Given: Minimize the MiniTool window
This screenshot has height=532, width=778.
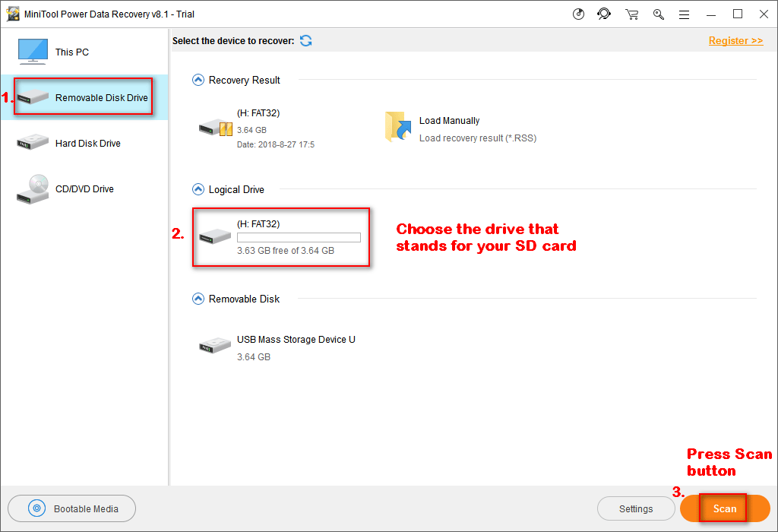Looking at the screenshot, I should tap(711, 14).
